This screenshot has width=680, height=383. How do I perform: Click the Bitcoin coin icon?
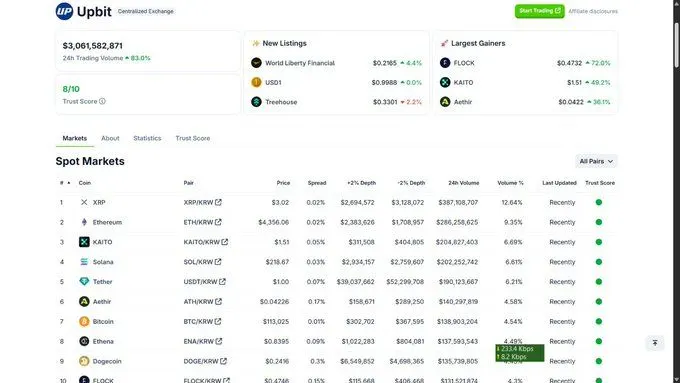click(84, 321)
